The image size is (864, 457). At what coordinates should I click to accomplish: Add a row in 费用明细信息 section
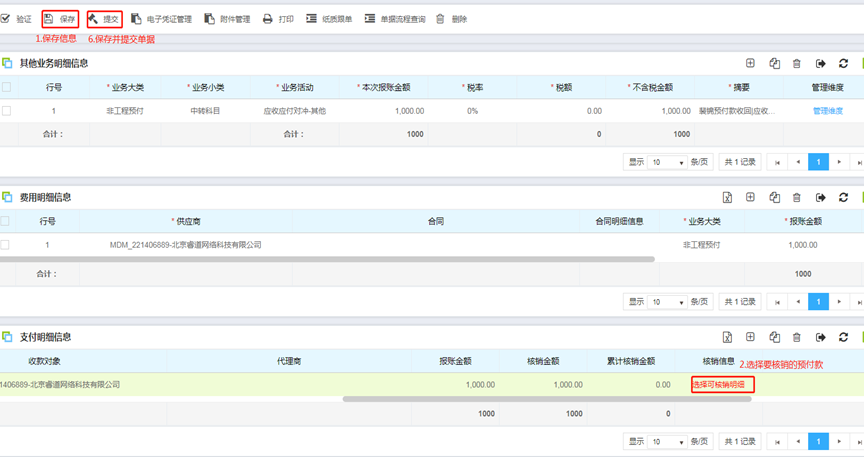(x=750, y=197)
